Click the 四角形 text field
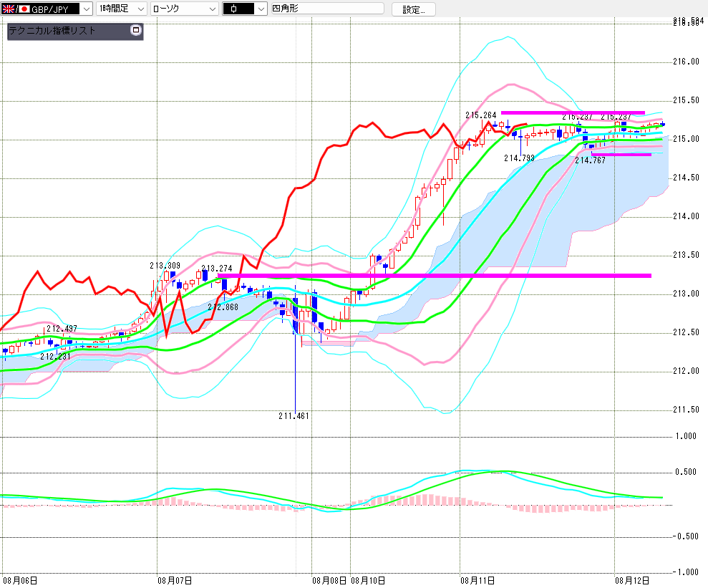The height and width of the screenshot is (588, 708). [327, 8]
